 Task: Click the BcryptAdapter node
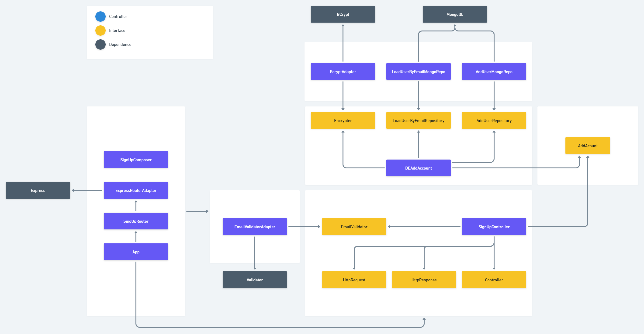[343, 72]
